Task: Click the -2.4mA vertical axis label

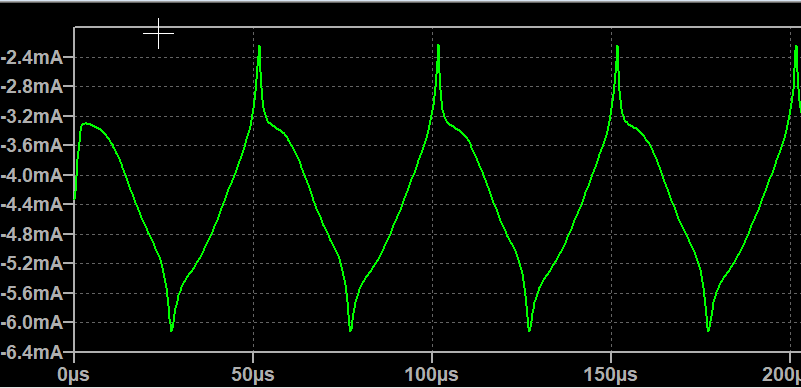Action: pyautogui.click(x=31, y=58)
